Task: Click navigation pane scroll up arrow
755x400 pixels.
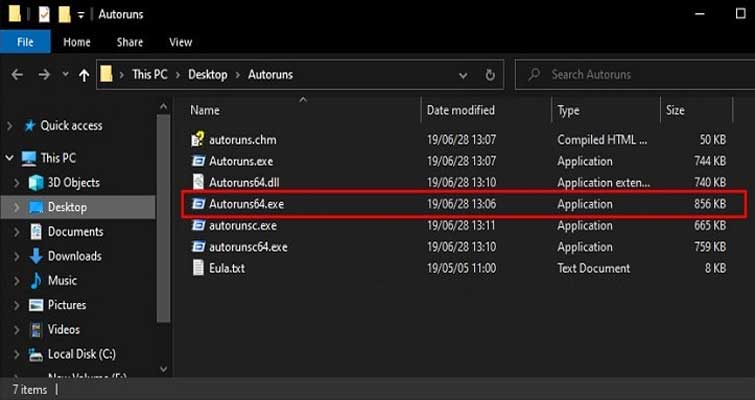Action: (x=164, y=107)
